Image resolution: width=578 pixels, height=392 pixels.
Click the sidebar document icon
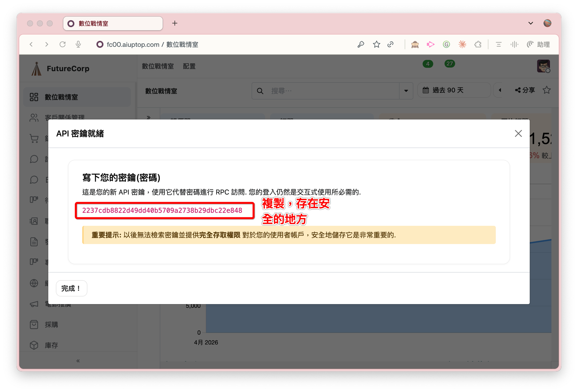34,242
